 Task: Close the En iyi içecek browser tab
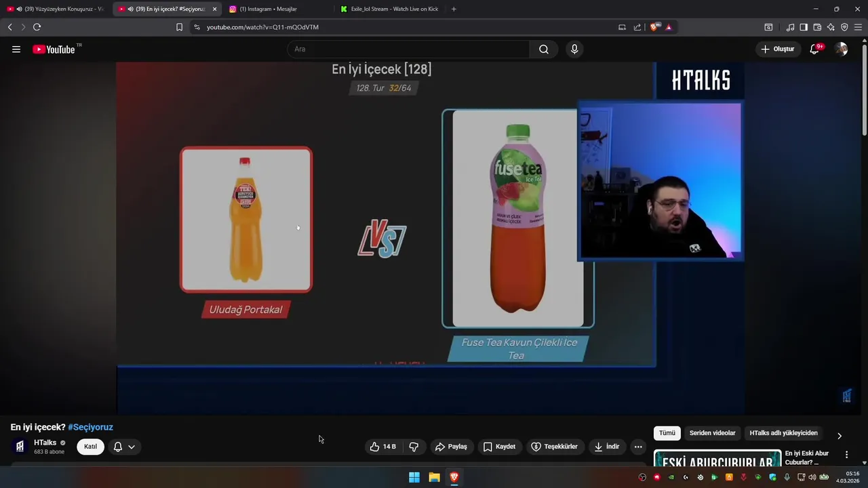tap(214, 9)
